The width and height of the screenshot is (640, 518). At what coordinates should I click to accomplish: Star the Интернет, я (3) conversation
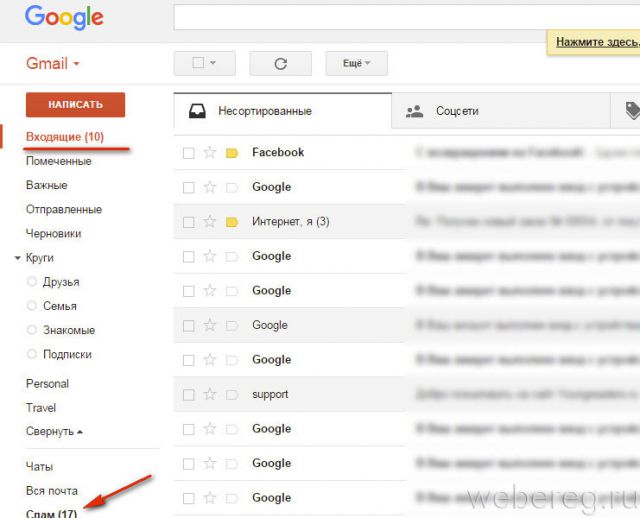coord(210,222)
